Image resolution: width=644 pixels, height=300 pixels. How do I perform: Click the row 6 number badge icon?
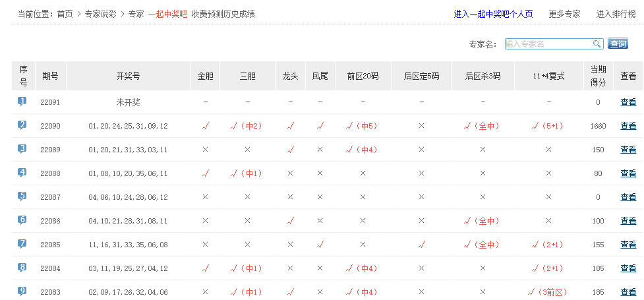tap(22, 220)
